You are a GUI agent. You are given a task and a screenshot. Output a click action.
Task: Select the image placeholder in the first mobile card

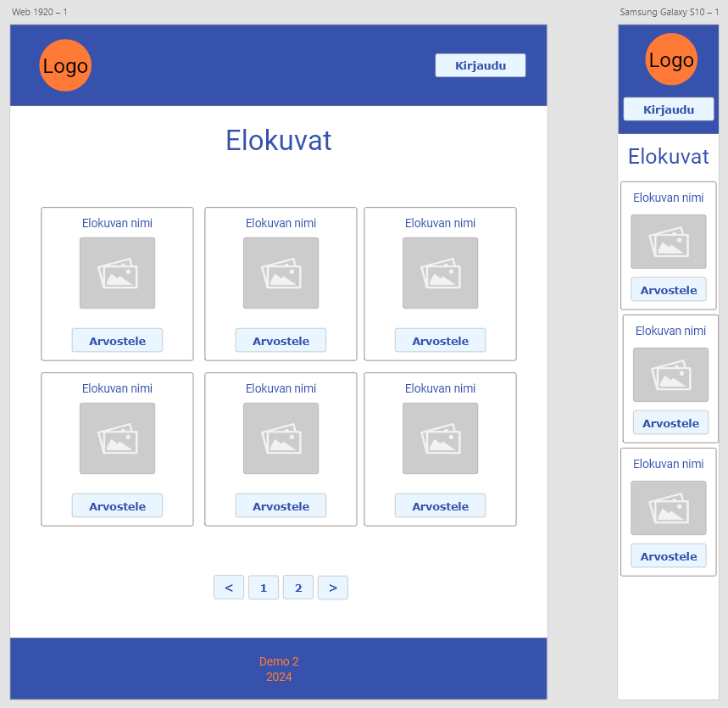(x=668, y=242)
